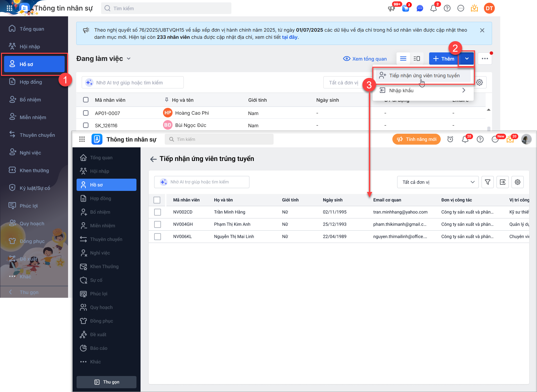Collapse sidebar with Thu gọn button
The image size is (537, 392).
[x=107, y=382]
